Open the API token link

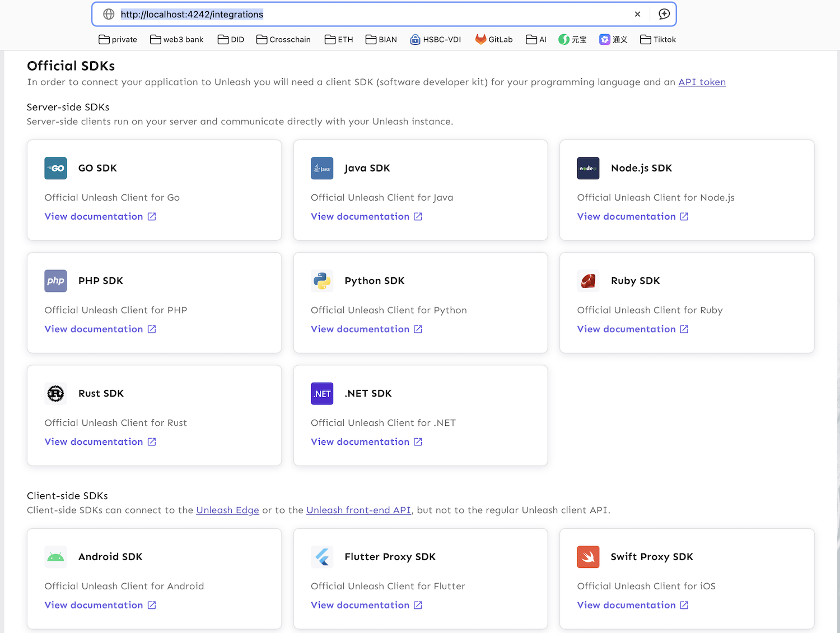click(702, 82)
